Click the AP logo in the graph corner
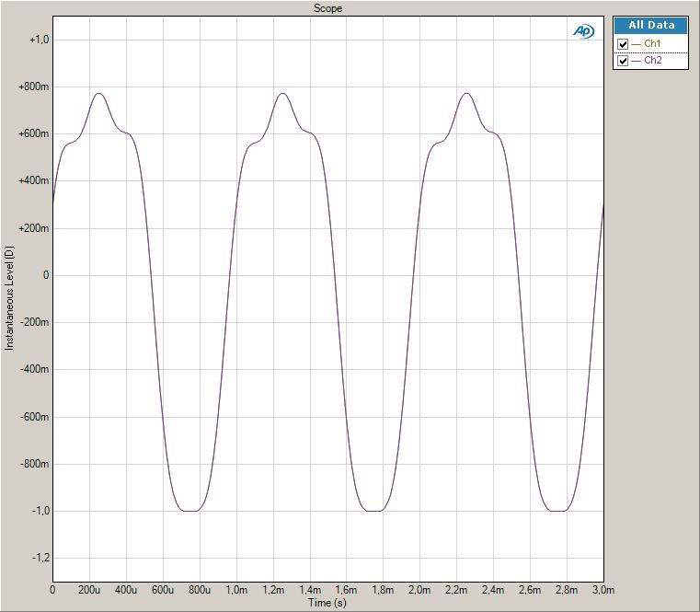Viewport: 700px width, 612px height. [x=583, y=31]
